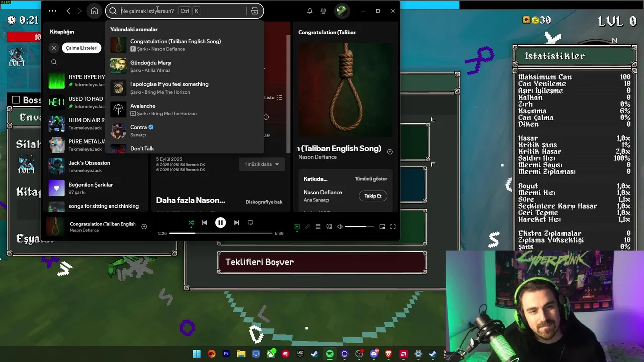Click the Takip Et button
This screenshot has height=362, width=644.
[373, 196]
